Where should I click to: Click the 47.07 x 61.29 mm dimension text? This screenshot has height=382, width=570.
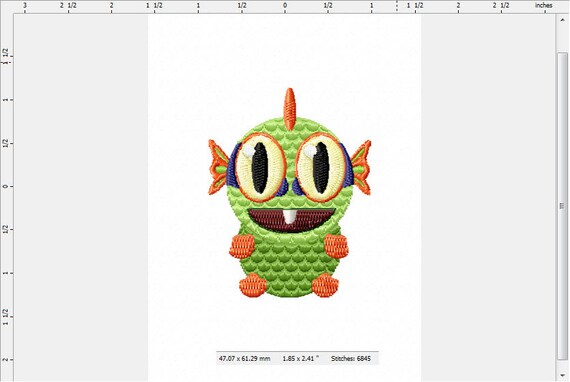click(244, 358)
